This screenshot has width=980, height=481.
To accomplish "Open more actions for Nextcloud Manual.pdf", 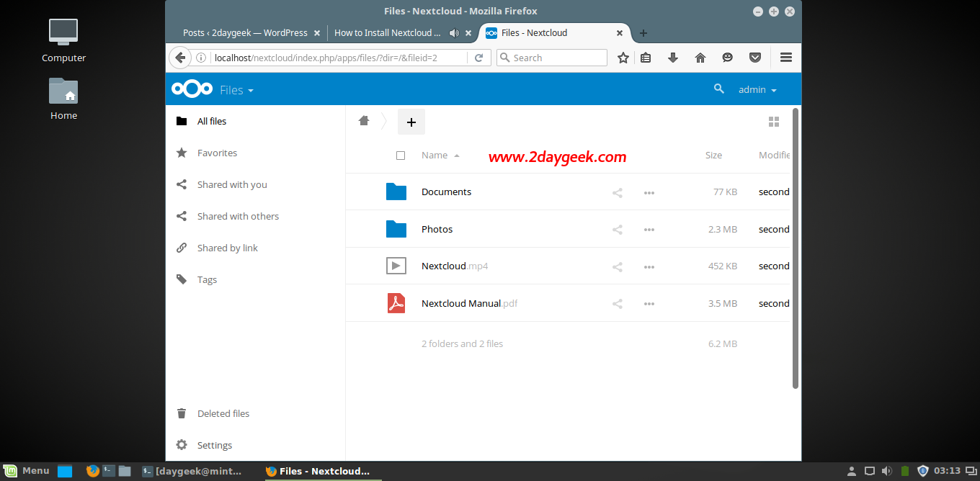I will (x=649, y=304).
